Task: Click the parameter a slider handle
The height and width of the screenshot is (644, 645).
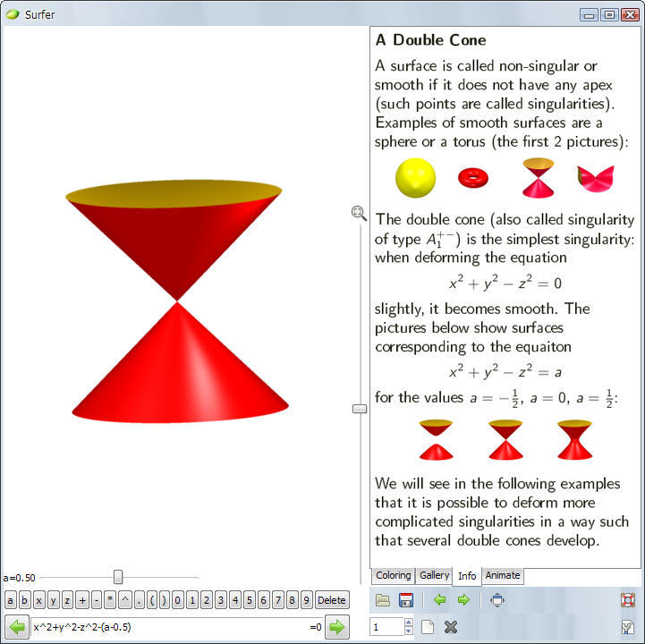Action: pyautogui.click(x=118, y=577)
